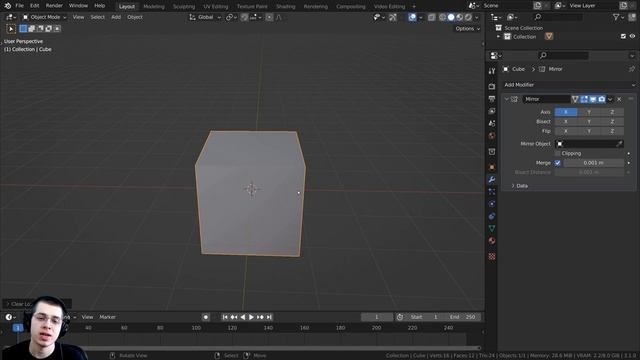Toggle the X-ray view icon

[431, 17]
